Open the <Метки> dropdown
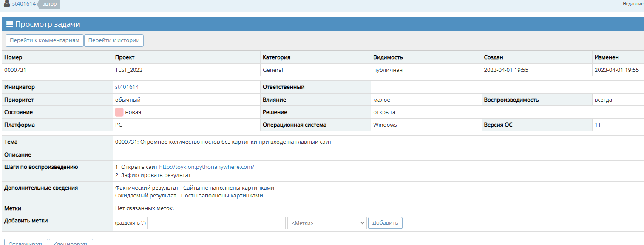This screenshot has height=245, width=644. click(x=327, y=223)
